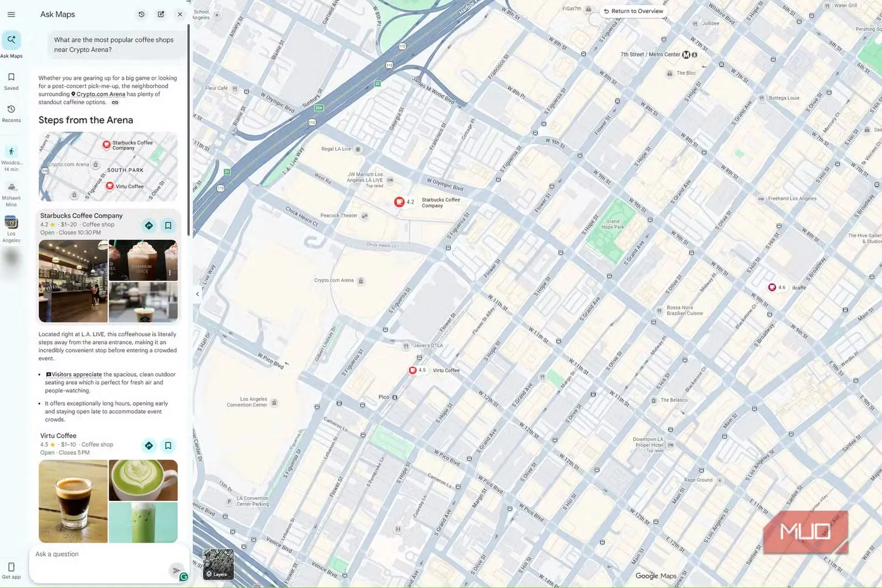Select the Woodcastle recent walking destination
The height and width of the screenshot is (588, 882).
click(11, 159)
